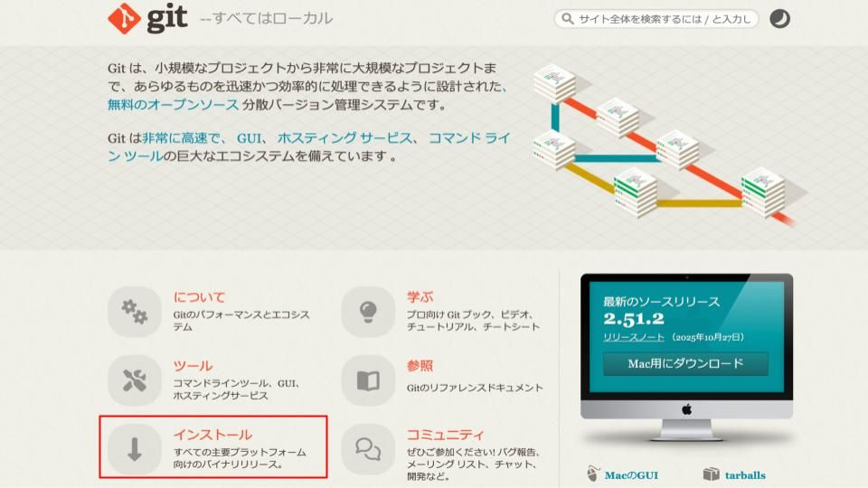Click the search magnifier icon
Image resolution: width=868 pixels, height=488 pixels.
(568, 19)
